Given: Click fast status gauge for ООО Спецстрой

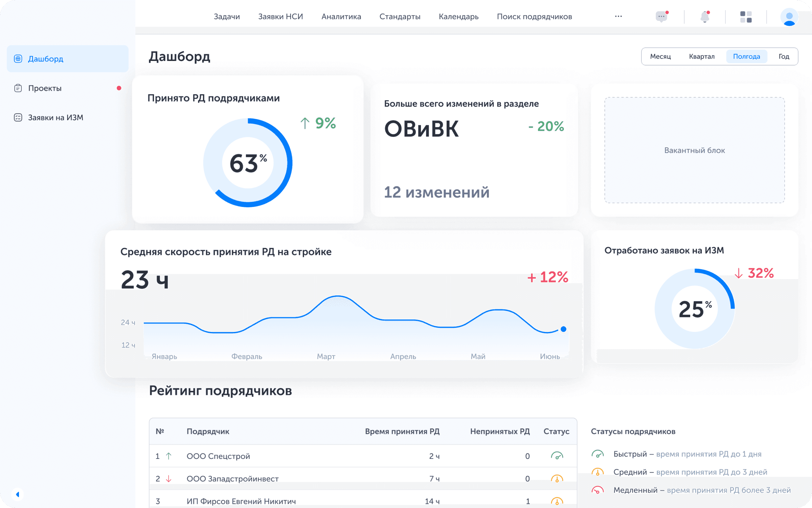Looking at the screenshot, I should [557, 456].
